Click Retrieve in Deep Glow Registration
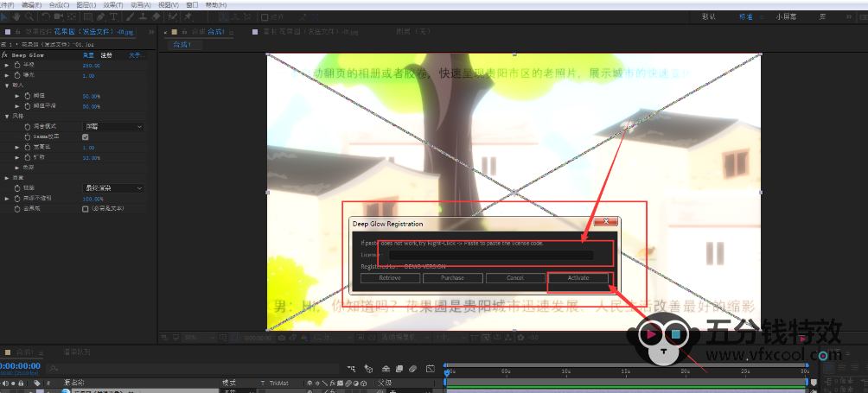The height and width of the screenshot is (393, 868). 390,277
